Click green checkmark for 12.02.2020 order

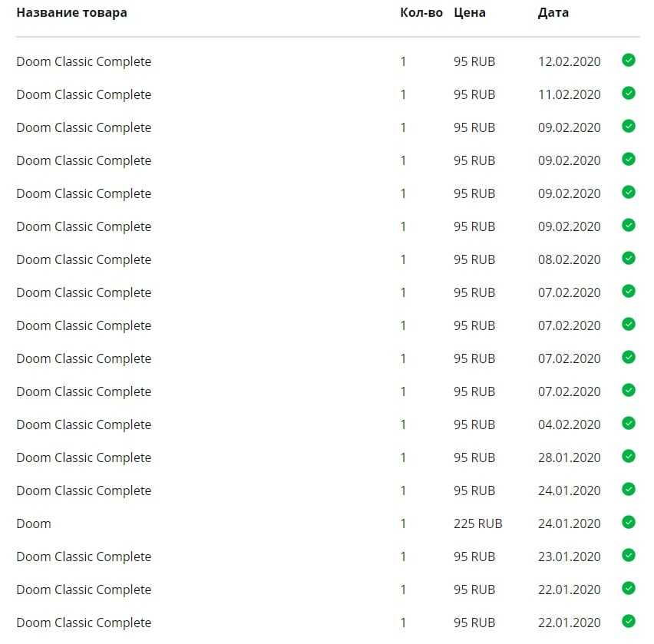[x=628, y=61]
